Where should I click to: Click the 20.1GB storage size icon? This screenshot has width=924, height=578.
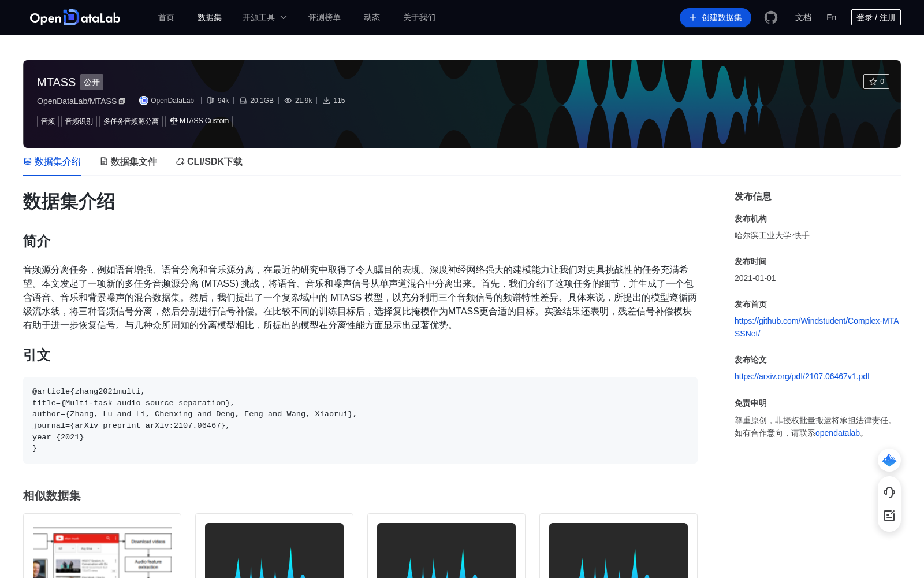click(x=243, y=101)
